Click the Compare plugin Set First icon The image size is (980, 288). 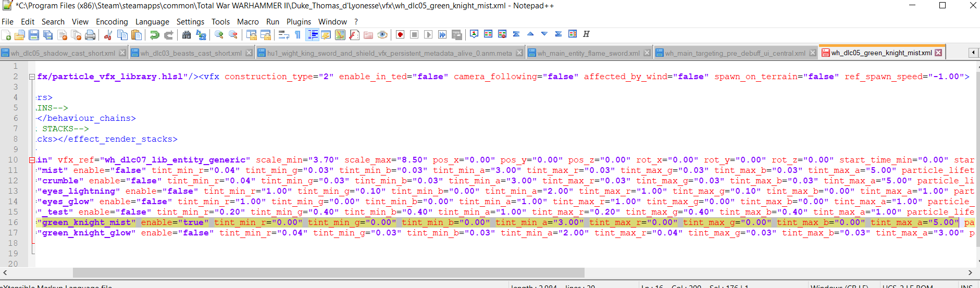(x=474, y=34)
